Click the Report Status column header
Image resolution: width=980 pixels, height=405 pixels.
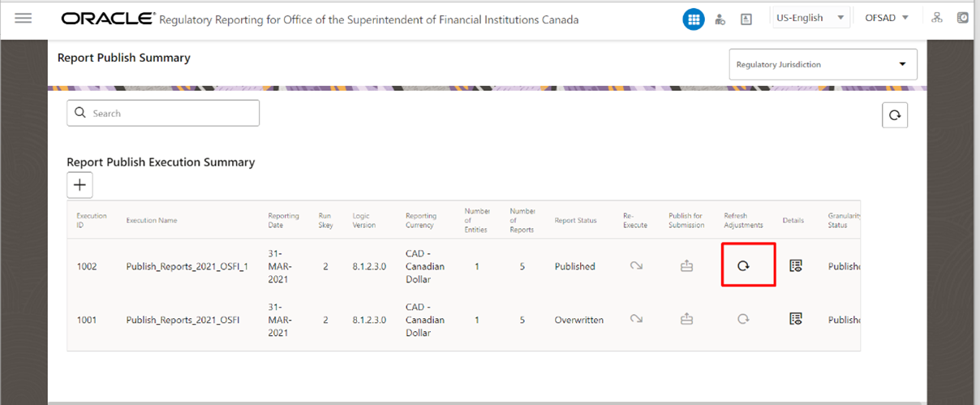(x=575, y=220)
